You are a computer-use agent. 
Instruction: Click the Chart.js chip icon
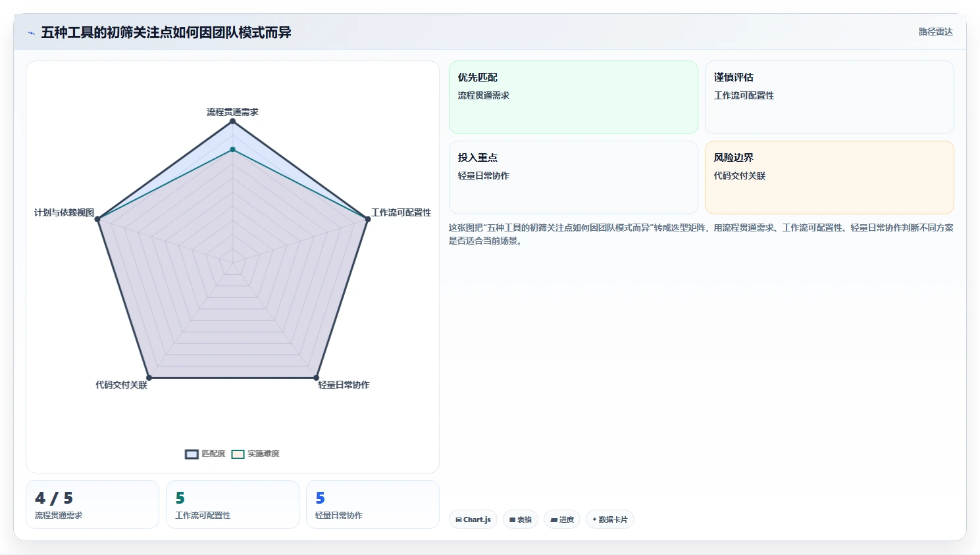459,519
